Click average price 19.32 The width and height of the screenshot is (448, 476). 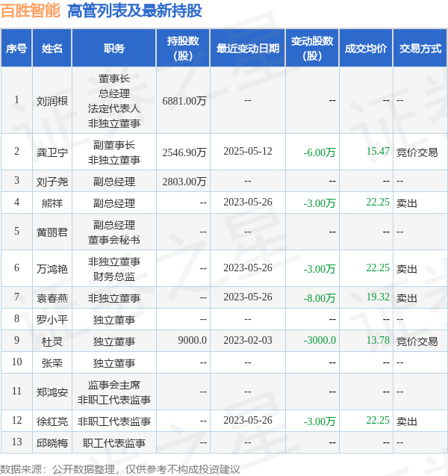point(378,297)
